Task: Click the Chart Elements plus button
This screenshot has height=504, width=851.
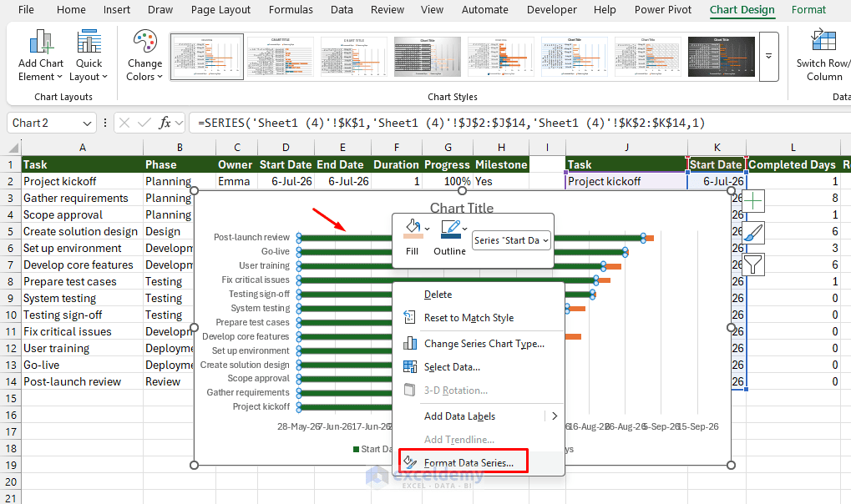Action: [753, 202]
